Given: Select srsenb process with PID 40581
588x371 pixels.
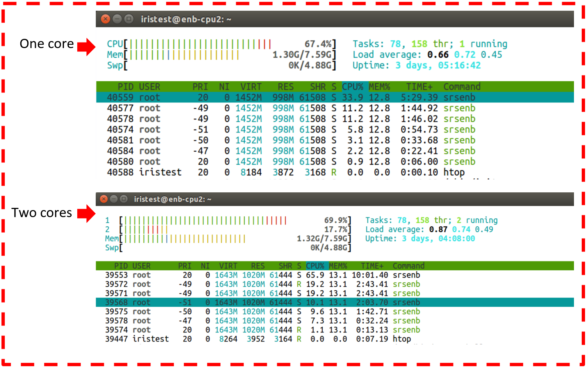Looking at the screenshot, I should [x=335, y=140].
